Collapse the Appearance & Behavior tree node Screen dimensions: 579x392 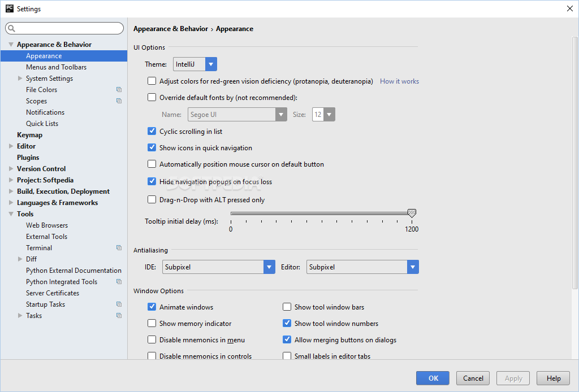pyautogui.click(x=11, y=44)
